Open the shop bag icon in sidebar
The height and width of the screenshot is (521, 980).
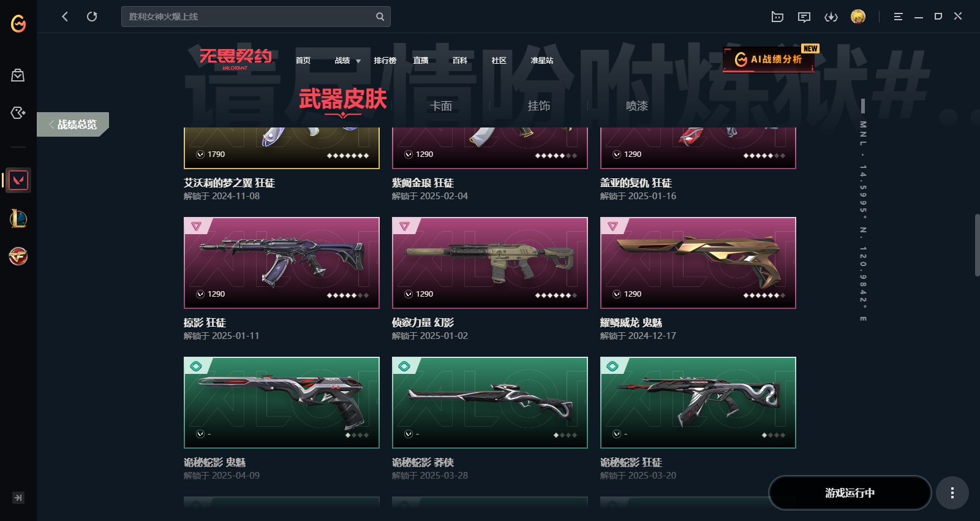18,75
